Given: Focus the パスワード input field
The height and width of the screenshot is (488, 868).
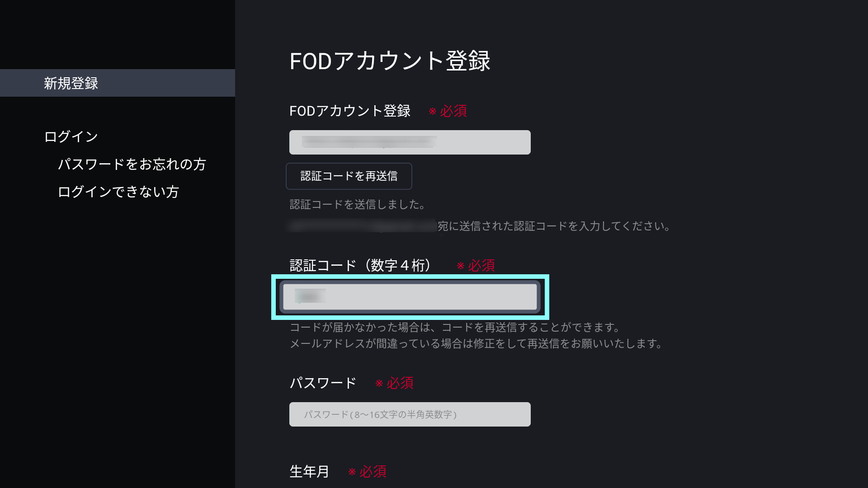Looking at the screenshot, I should [410, 414].
